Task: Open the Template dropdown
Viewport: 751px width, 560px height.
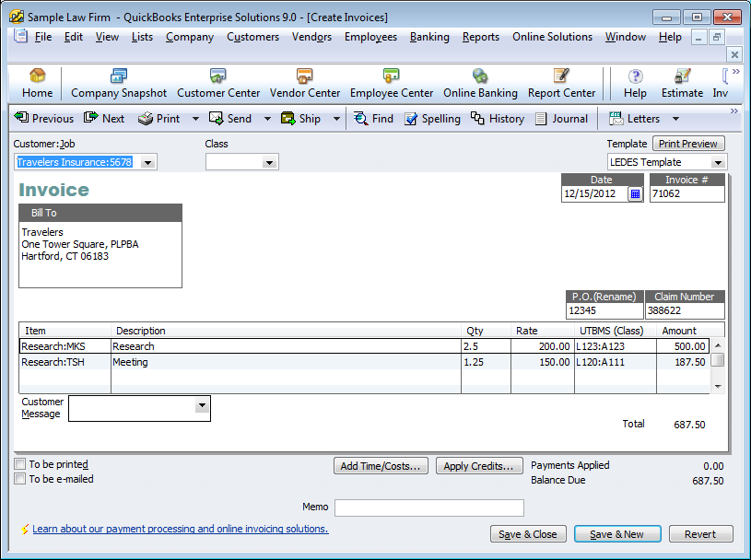Action: coord(718,162)
